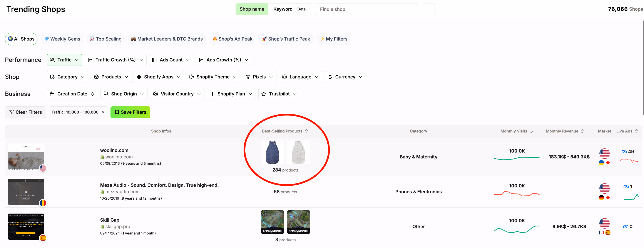Expand the Traffic Growth (%) dropdown
Image resolution: width=644 pixels, height=248 pixels.
pyautogui.click(x=115, y=60)
